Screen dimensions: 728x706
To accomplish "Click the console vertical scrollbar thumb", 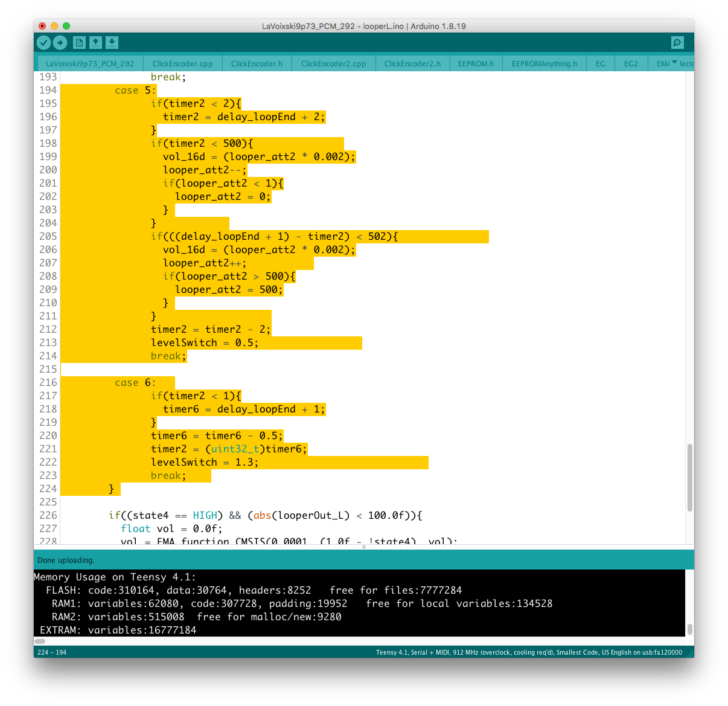I will pyautogui.click(x=689, y=629).
